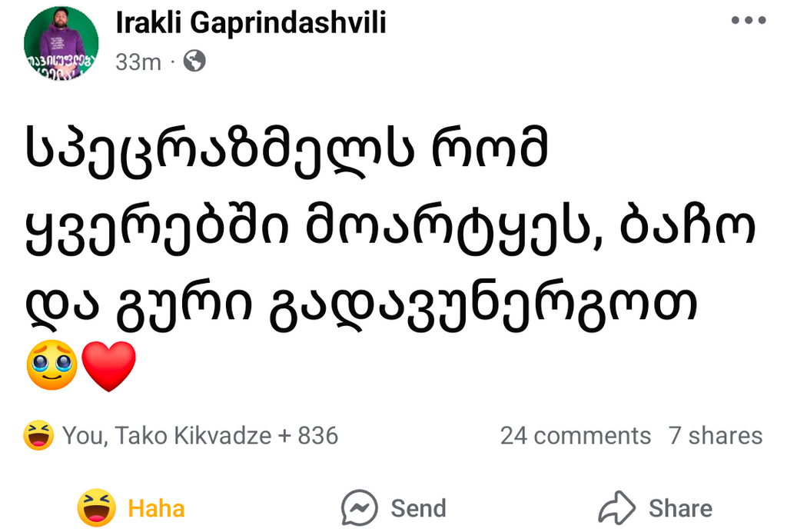Click the share arrow icon
Screen dimensions: 787x532
617,508
